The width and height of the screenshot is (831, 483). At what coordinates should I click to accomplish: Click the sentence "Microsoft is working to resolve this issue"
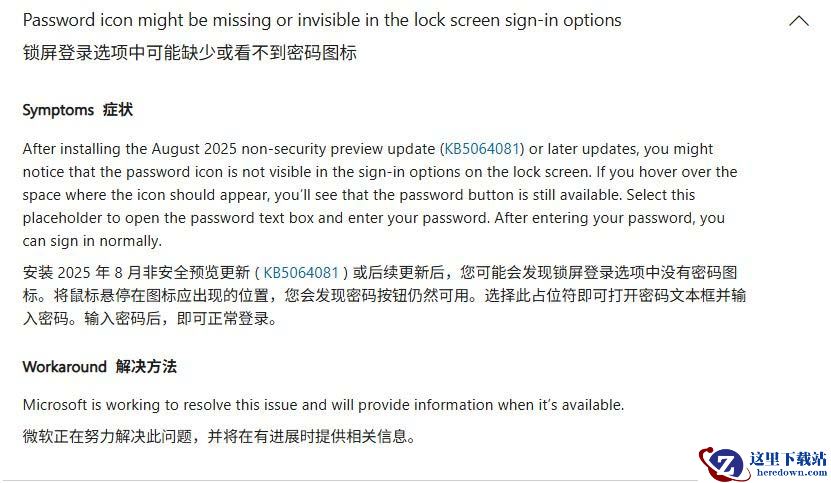[323, 405]
